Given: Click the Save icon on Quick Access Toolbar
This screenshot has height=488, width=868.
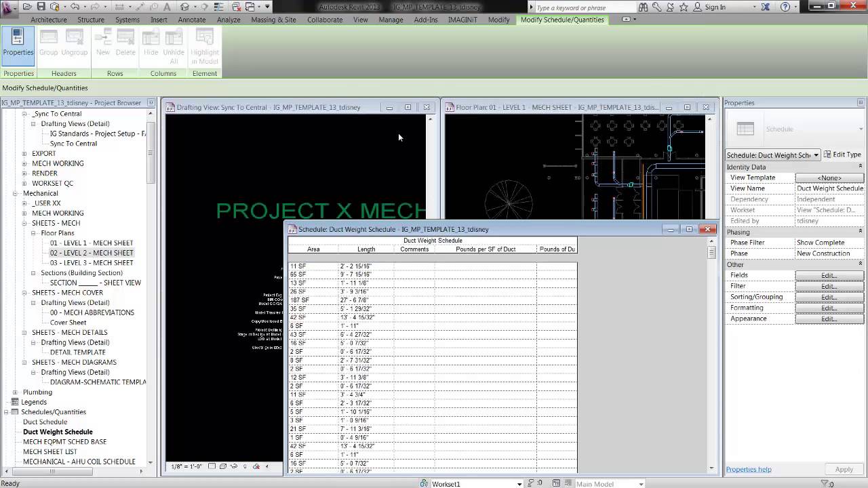Looking at the screenshot, I should tap(42, 6).
